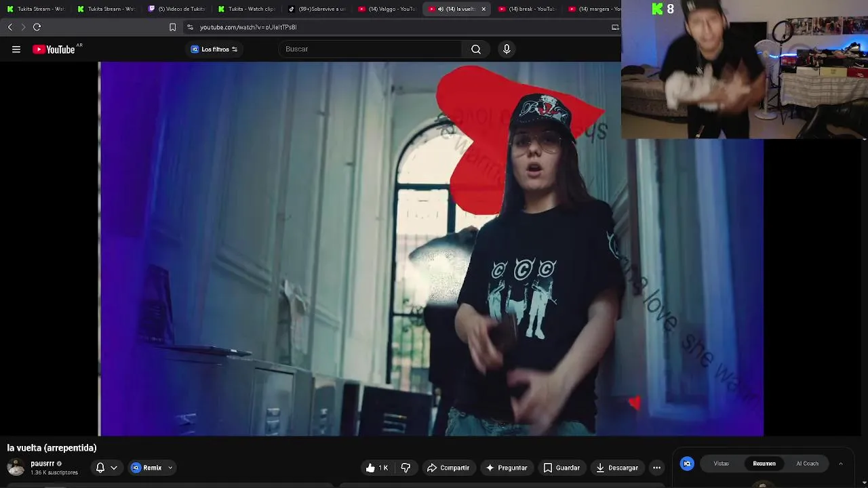This screenshot has height=488, width=868.
Task: Open the YouTube hamburger guide menu
Action: tap(16, 49)
